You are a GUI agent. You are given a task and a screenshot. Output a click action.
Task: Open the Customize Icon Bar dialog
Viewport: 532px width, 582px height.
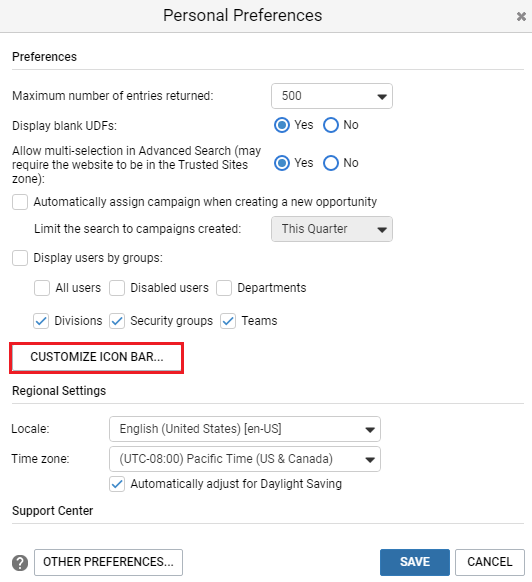(x=97, y=357)
